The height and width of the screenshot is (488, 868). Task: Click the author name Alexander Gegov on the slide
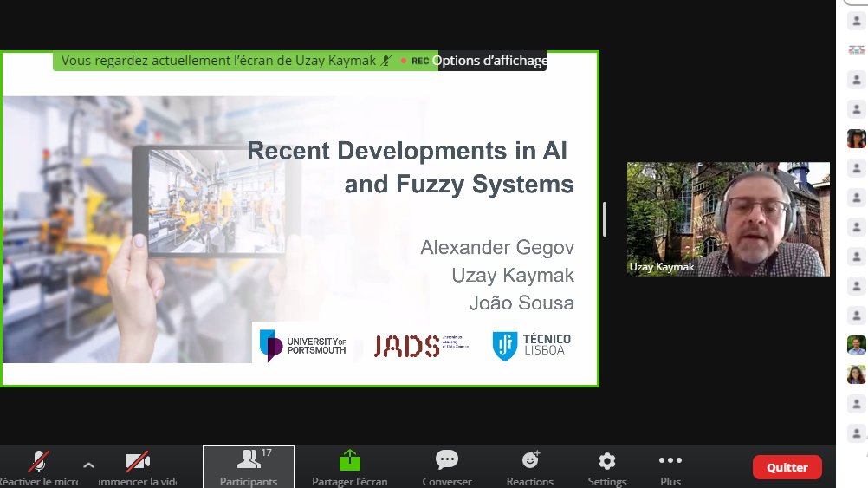(497, 247)
